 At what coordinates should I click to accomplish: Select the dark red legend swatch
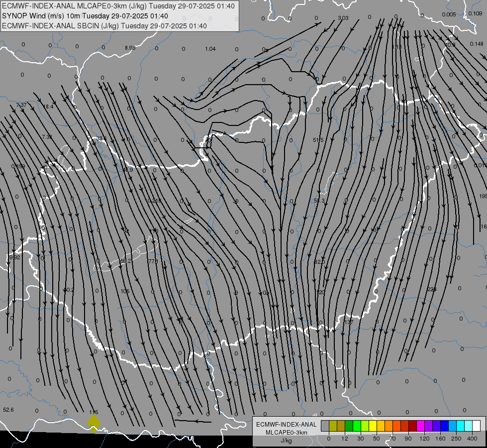tap(412, 426)
